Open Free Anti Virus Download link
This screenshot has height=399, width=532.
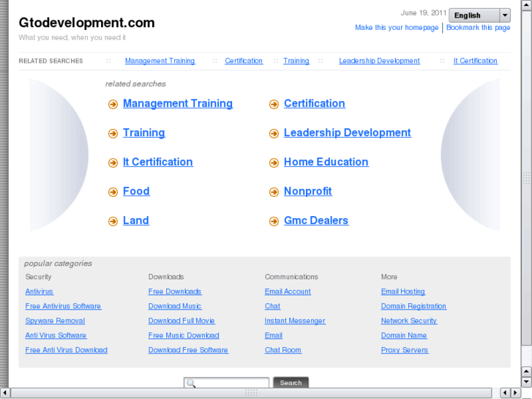66,350
